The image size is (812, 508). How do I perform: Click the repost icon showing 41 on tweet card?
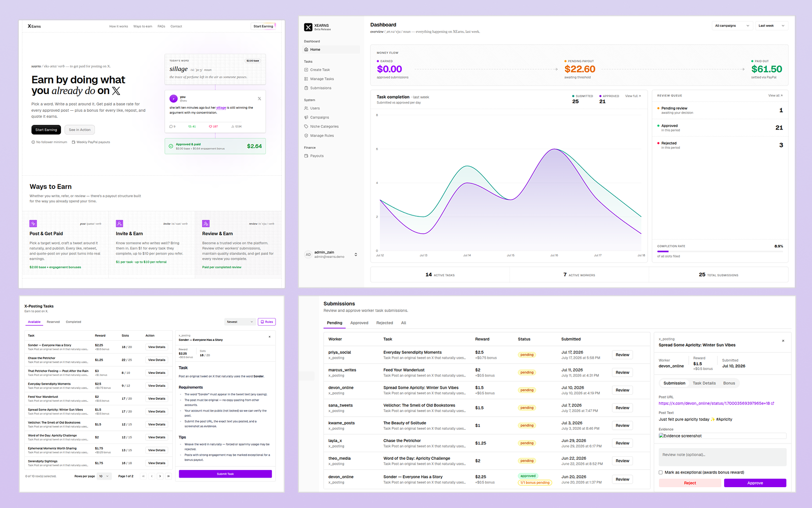coord(190,126)
